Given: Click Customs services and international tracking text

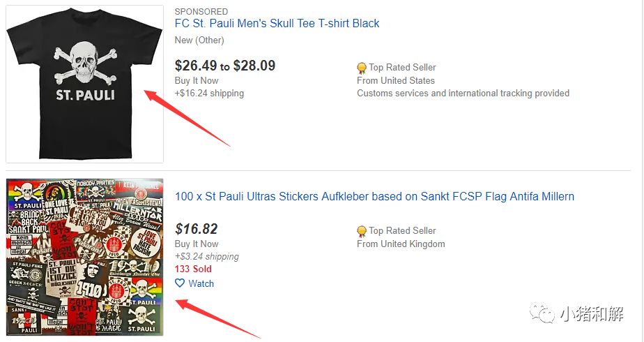Looking at the screenshot, I should [x=463, y=93].
